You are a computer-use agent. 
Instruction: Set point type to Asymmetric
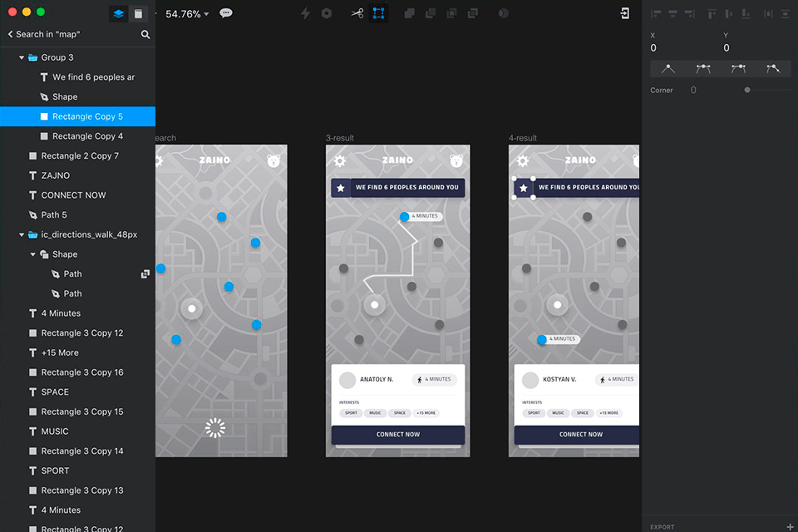[x=738, y=68]
